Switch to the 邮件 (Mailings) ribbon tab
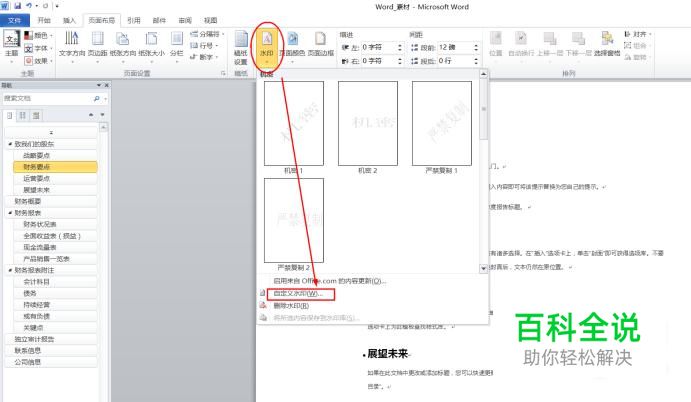The height and width of the screenshot is (402, 691). pos(159,20)
